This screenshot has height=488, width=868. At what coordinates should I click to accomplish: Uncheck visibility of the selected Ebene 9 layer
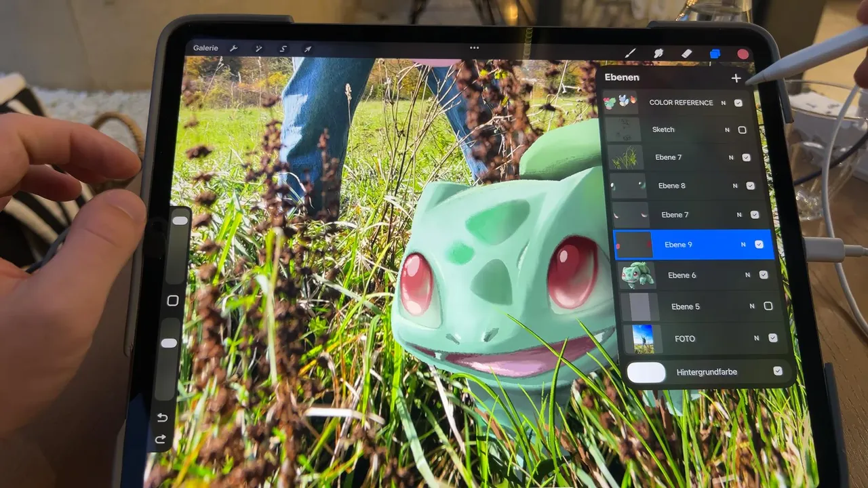click(x=759, y=245)
